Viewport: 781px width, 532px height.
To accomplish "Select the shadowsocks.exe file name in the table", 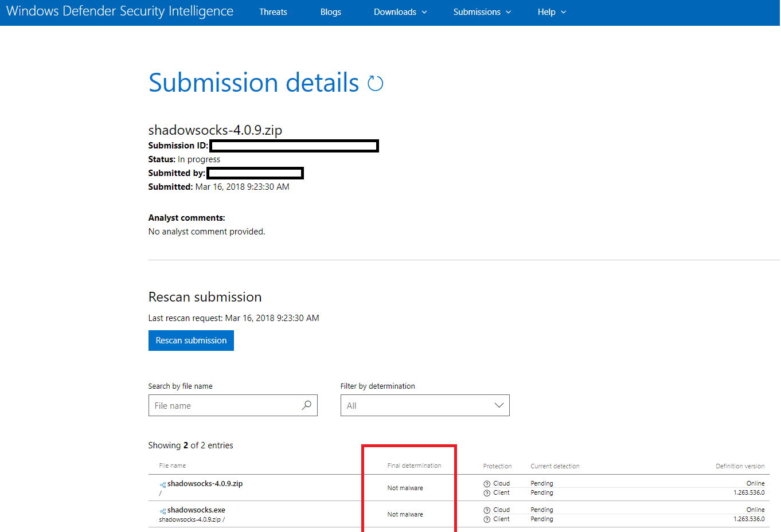I will [196, 510].
